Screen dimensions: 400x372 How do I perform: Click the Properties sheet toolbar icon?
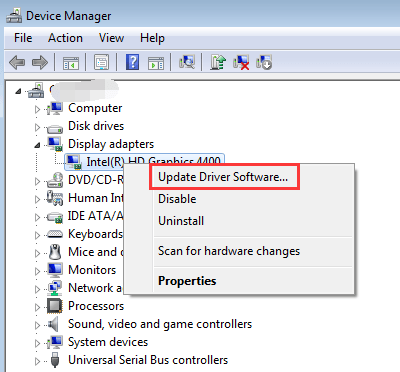[x=102, y=62]
